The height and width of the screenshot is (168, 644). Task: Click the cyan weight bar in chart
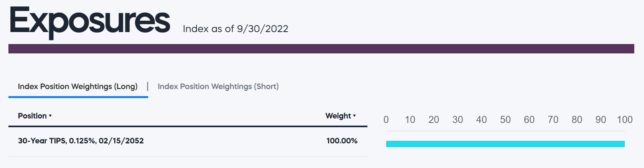(x=505, y=144)
